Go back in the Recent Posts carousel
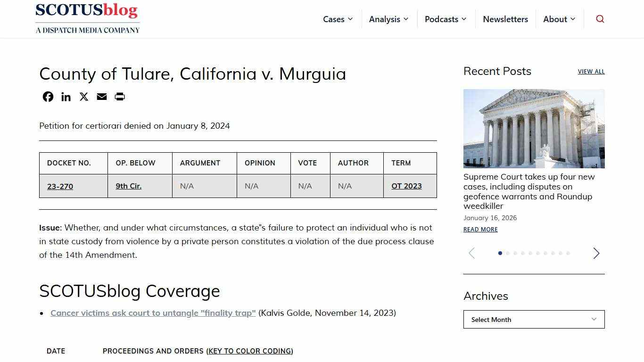 471,253
